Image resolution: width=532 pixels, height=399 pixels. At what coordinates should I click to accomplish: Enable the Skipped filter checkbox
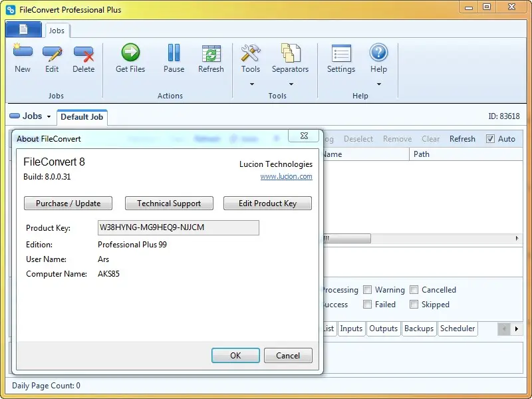[x=414, y=305]
